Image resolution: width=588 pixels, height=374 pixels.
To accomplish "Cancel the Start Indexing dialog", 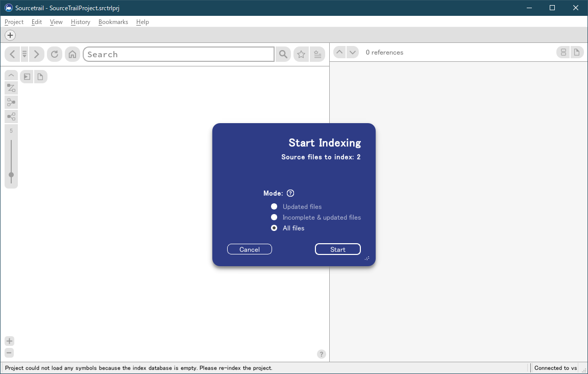I will pyautogui.click(x=250, y=249).
